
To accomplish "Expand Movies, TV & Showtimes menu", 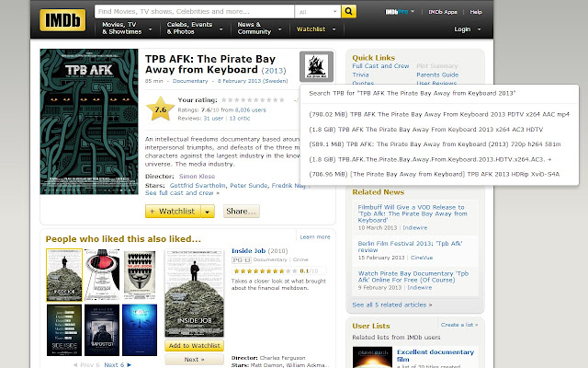I will (x=127, y=29).
